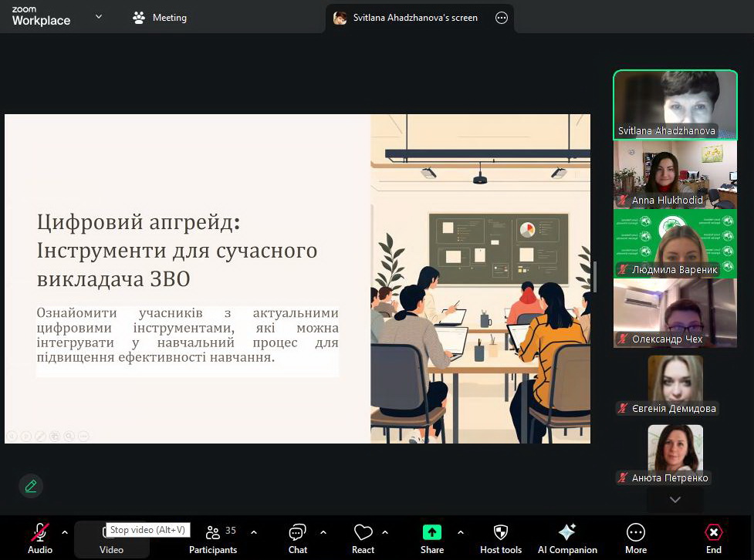754x560 pixels.
Task: Select Anna Hlukhodid's video thumbnail
Action: pyautogui.click(x=675, y=175)
